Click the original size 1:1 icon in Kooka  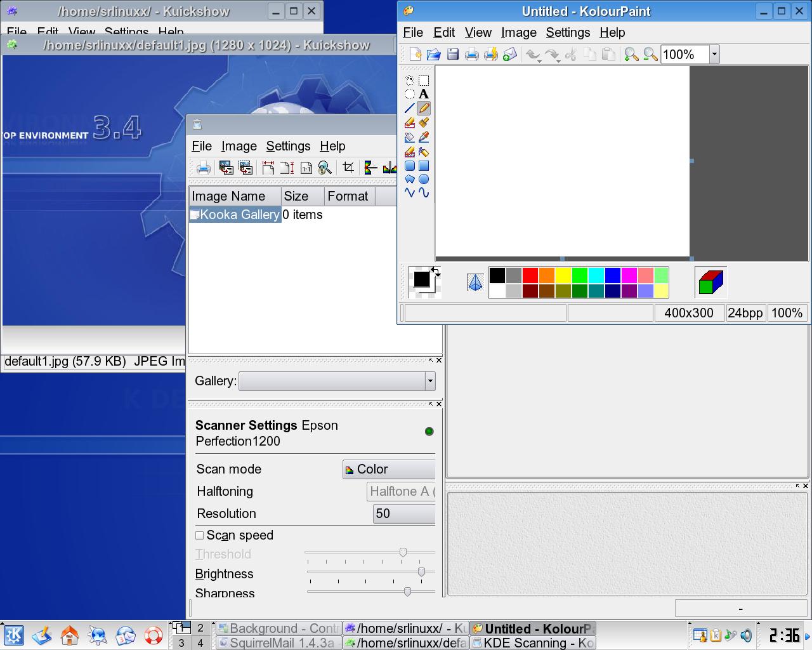(x=306, y=168)
